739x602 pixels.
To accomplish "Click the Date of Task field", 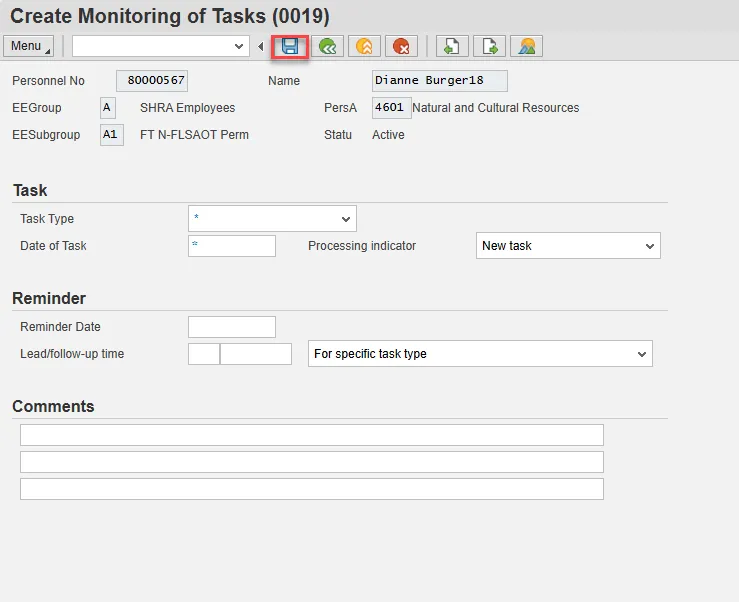I will click(x=232, y=246).
